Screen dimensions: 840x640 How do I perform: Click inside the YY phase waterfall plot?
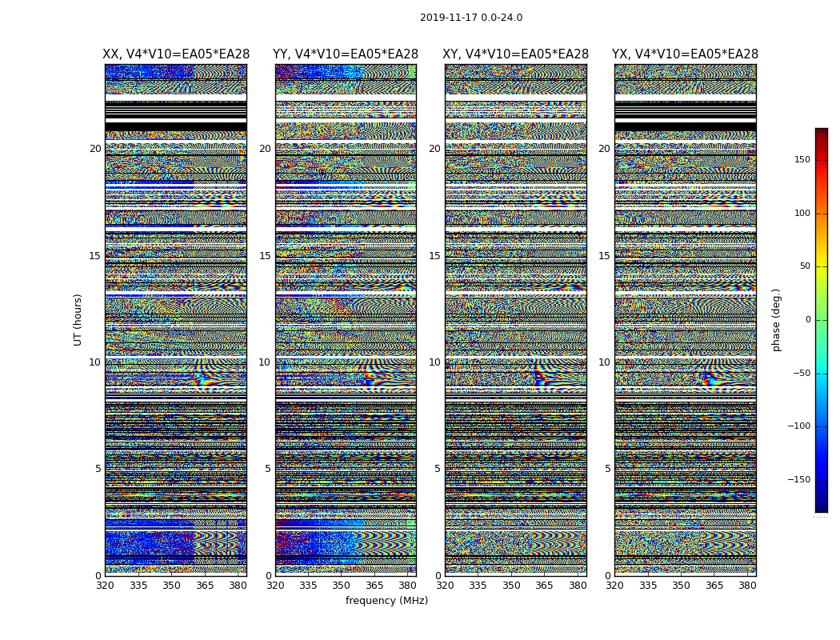pos(346,320)
